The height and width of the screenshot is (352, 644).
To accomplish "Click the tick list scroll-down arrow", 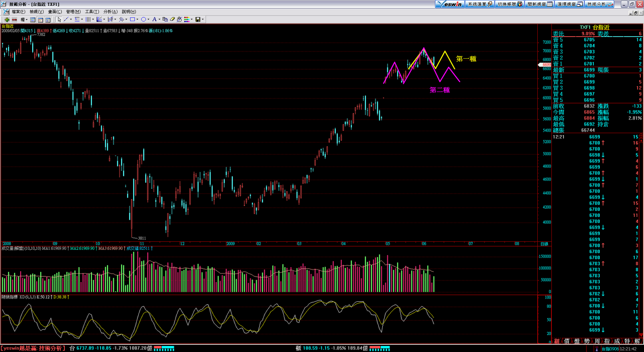I will 641,335.
